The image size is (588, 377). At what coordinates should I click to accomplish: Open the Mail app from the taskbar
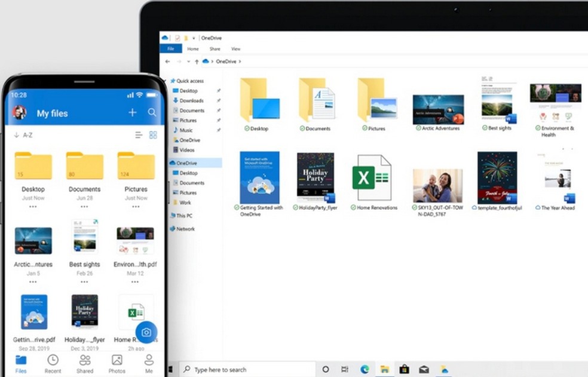(424, 369)
